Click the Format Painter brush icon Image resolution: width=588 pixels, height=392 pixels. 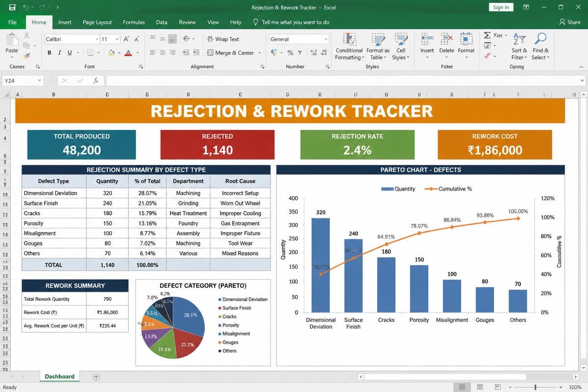tap(26, 56)
